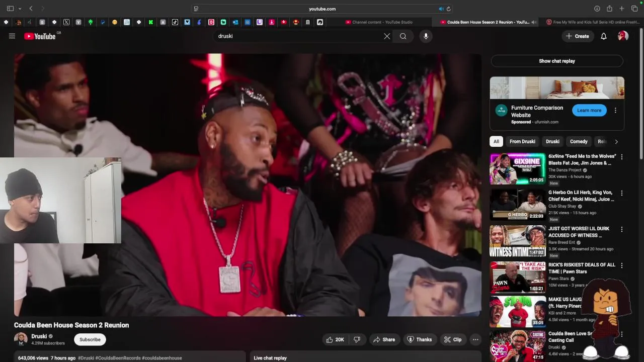Mute the Coulda Been House tab speaker
The width and height of the screenshot is (644, 362).
tap(534, 22)
